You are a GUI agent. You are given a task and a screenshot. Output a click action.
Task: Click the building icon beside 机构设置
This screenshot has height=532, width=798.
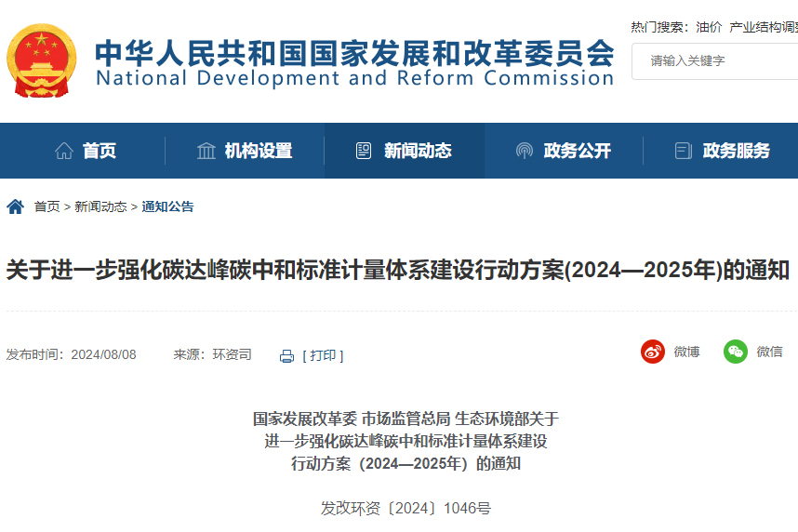tap(206, 151)
